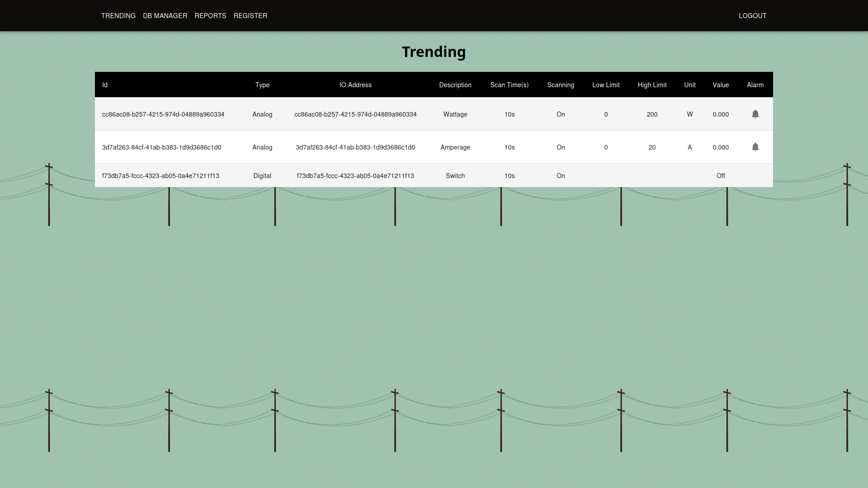Click the alarm bell in the Amperage row
Image resolution: width=868 pixels, height=488 pixels.
755,147
